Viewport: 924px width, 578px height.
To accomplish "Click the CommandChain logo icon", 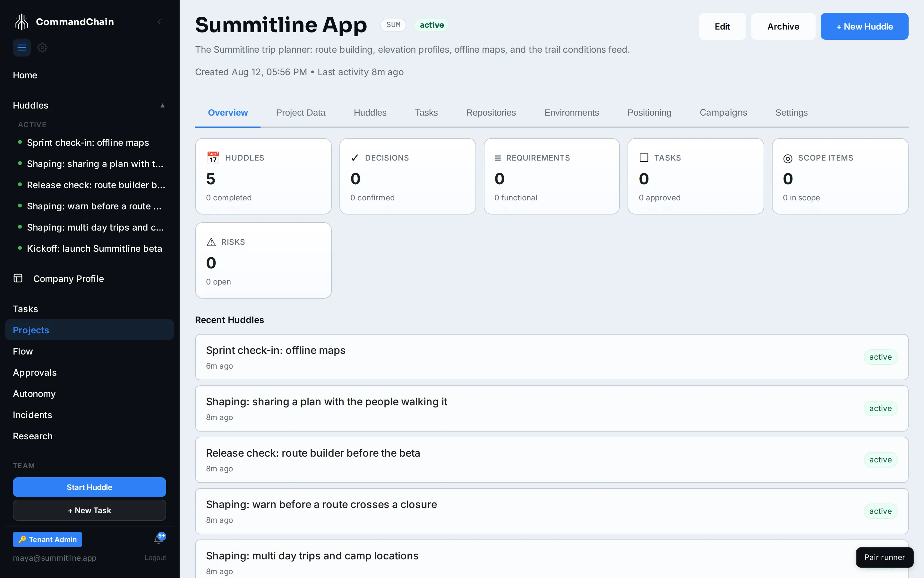I will tap(22, 22).
